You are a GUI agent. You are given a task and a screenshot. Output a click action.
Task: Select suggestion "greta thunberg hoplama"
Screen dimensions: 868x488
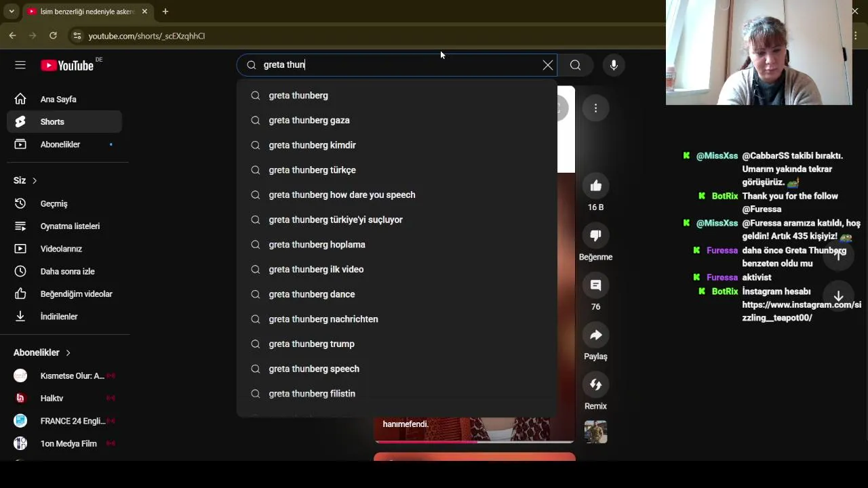pos(397,245)
